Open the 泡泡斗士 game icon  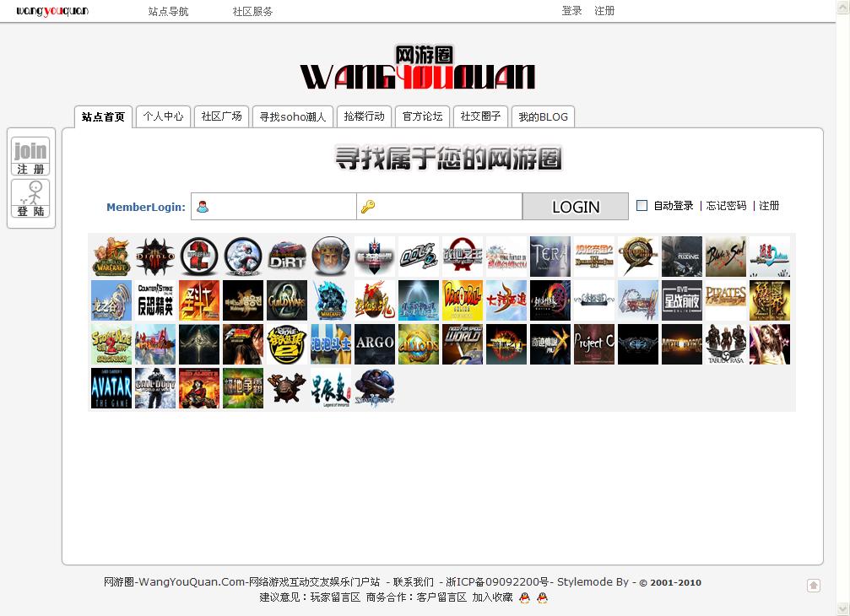click(x=331, y=344)
